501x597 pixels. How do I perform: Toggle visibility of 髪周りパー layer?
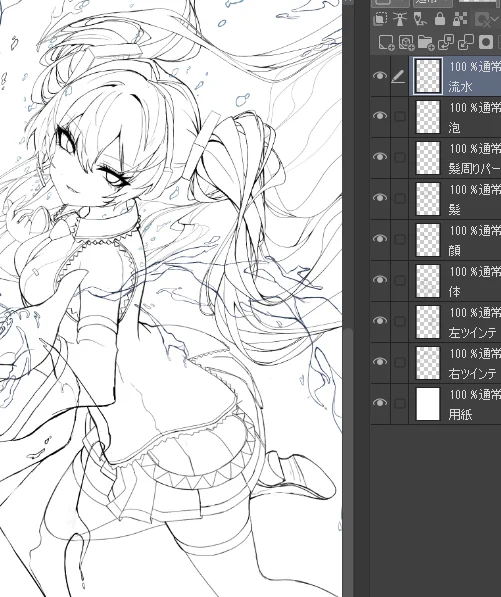tap(380, 156)
